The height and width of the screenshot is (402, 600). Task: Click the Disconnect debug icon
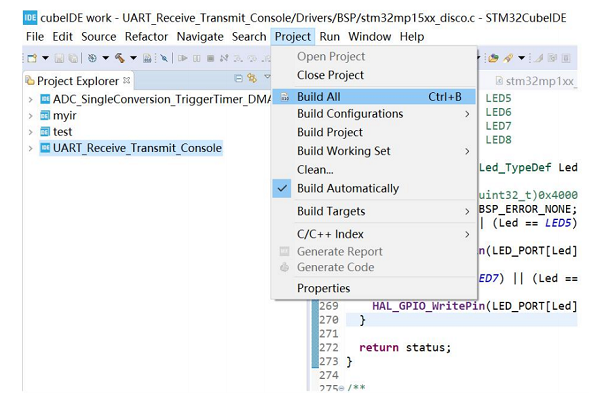[224, 58]
